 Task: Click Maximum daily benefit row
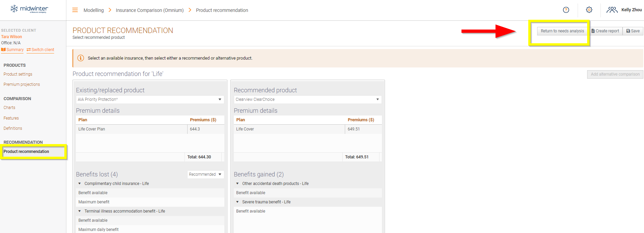coord(150,230)
